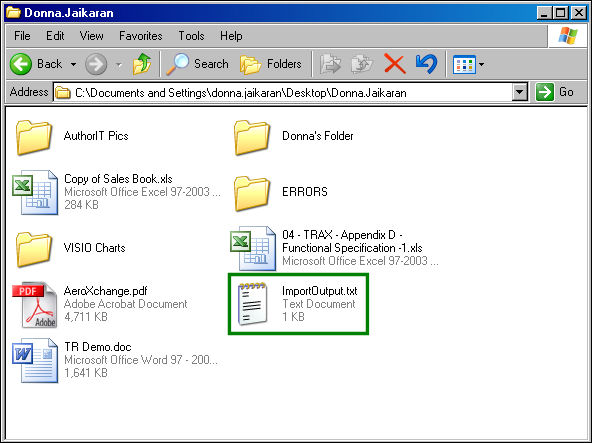Open the Back history dropdown arrow
This screenshot has width=592, height=443.
73,64
